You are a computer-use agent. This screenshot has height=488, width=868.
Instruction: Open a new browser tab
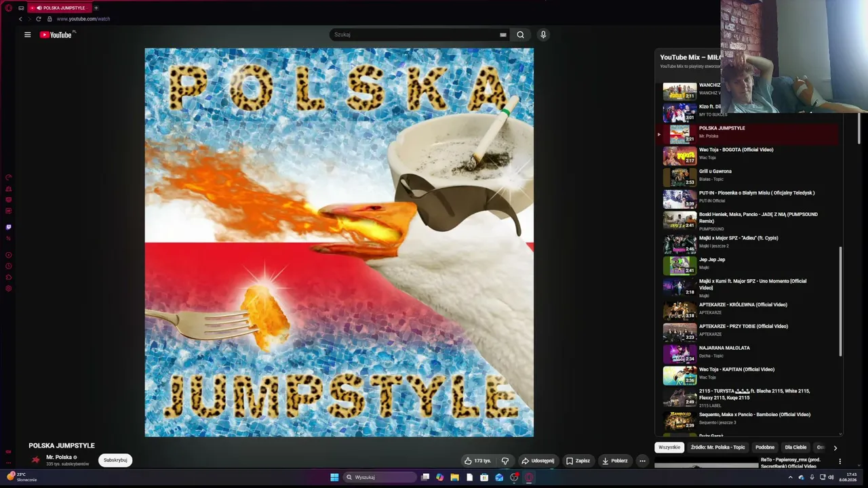point(96,7)
